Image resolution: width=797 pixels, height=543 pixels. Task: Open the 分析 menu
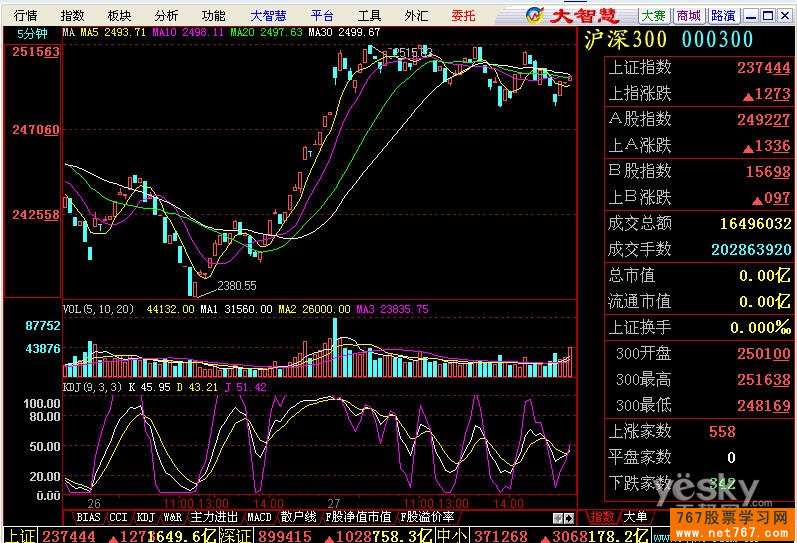click(x=166, y=16)
